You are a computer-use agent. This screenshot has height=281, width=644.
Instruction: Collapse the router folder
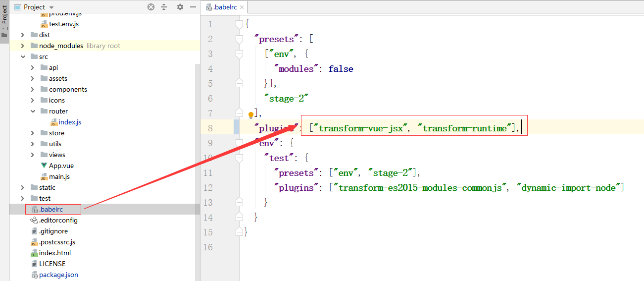[x=32, y=111]
